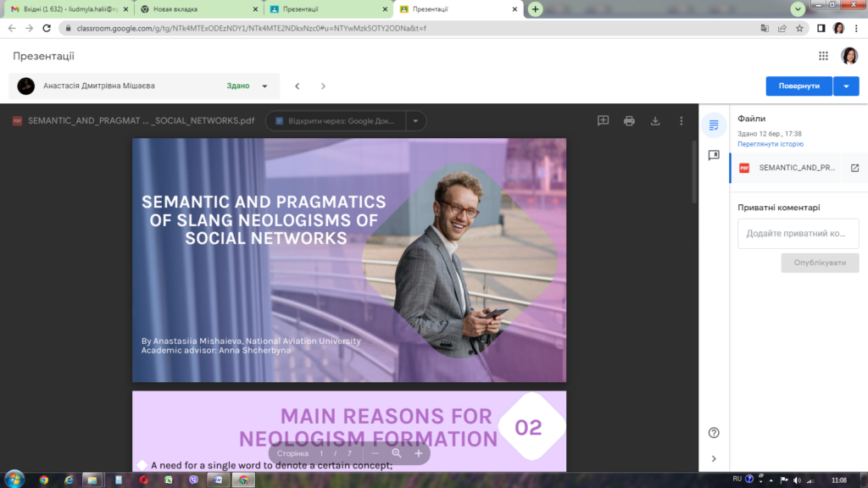The width and height of the screenshot is (868, 488).
Task: Expand the arrow next to Повернути button
Action: 846,86
